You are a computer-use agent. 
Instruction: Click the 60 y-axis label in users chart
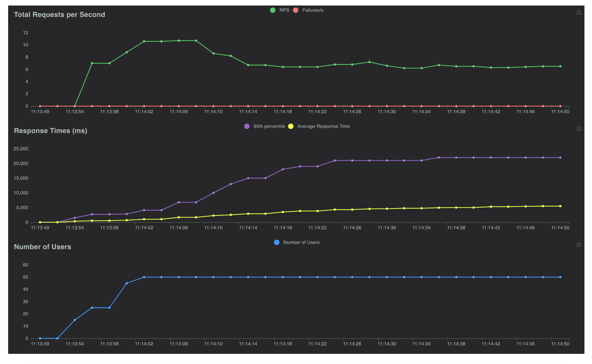coord(26,265)
